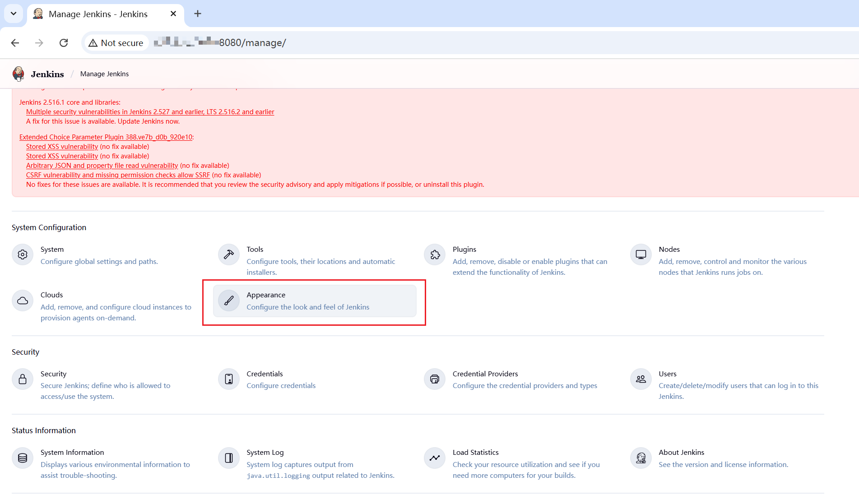This screenshot has width=859, height=504.
Task: Reload the page with refresh icon
Action: tap(64, 43)
